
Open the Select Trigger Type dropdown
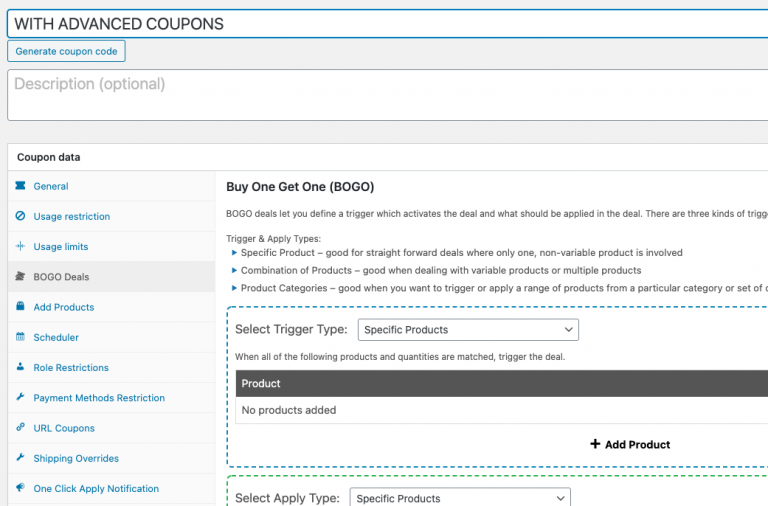click(468, 329)
